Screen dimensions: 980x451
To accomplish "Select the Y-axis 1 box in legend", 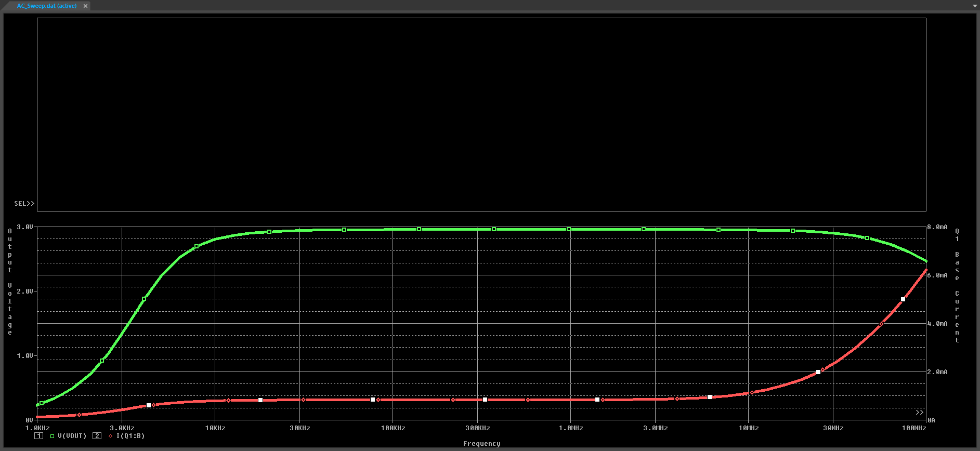I will [x=38, y=436].
